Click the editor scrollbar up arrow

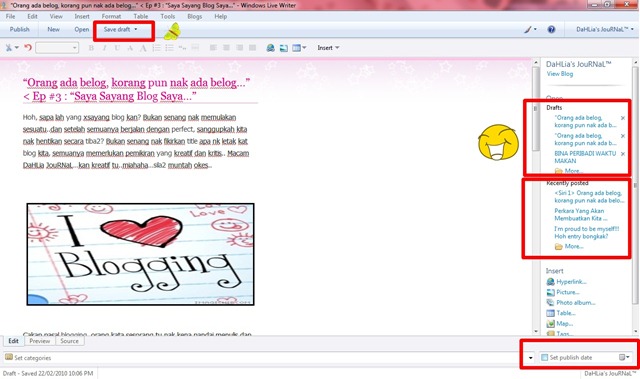tap(536, 62)
